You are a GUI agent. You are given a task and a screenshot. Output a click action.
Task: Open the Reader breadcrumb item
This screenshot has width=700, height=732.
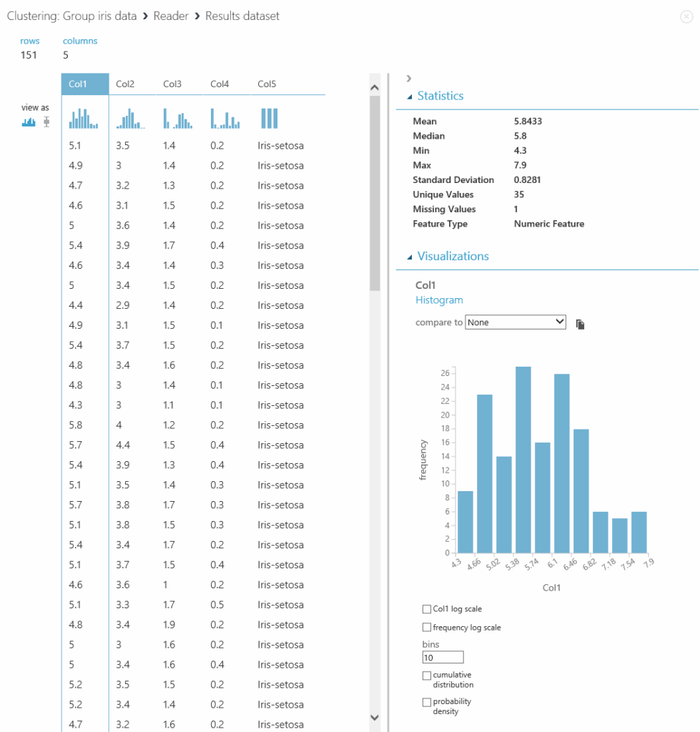click(171, 16)
